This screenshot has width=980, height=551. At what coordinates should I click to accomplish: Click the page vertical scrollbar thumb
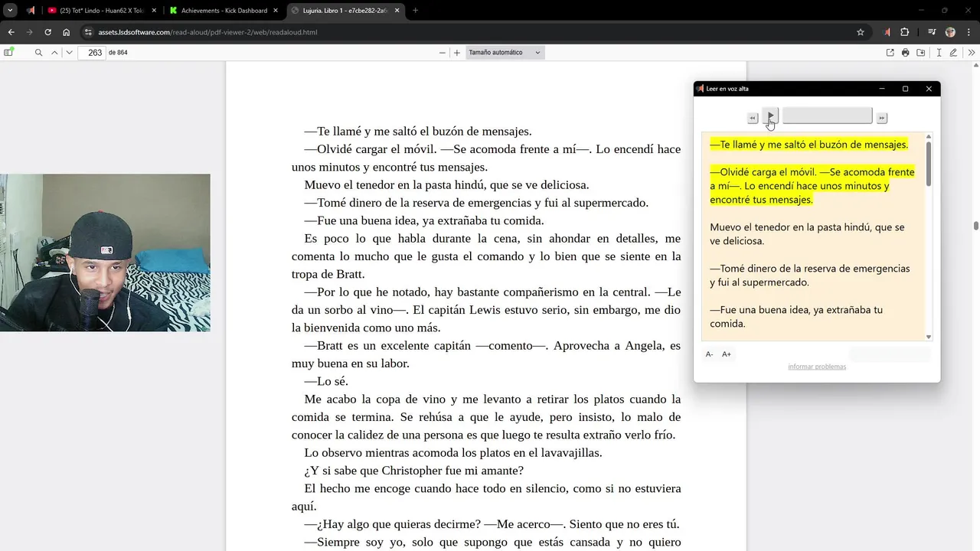coord(976,226)
